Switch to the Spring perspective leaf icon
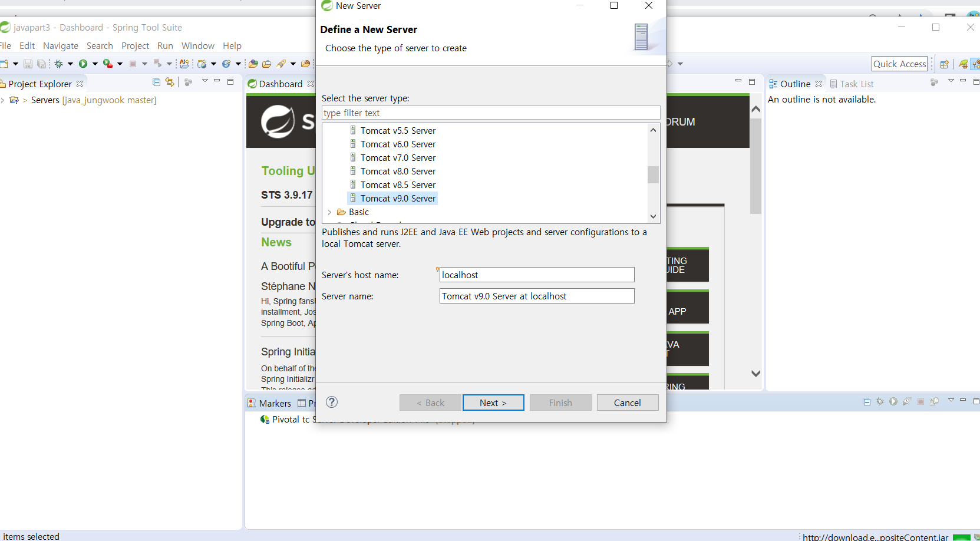 click(x=963, y=64)
